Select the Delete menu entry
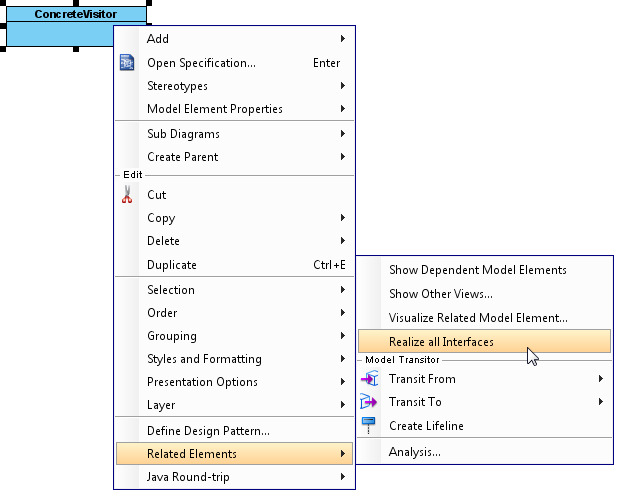This screenshot has width=617, height=490. (235, 240)
